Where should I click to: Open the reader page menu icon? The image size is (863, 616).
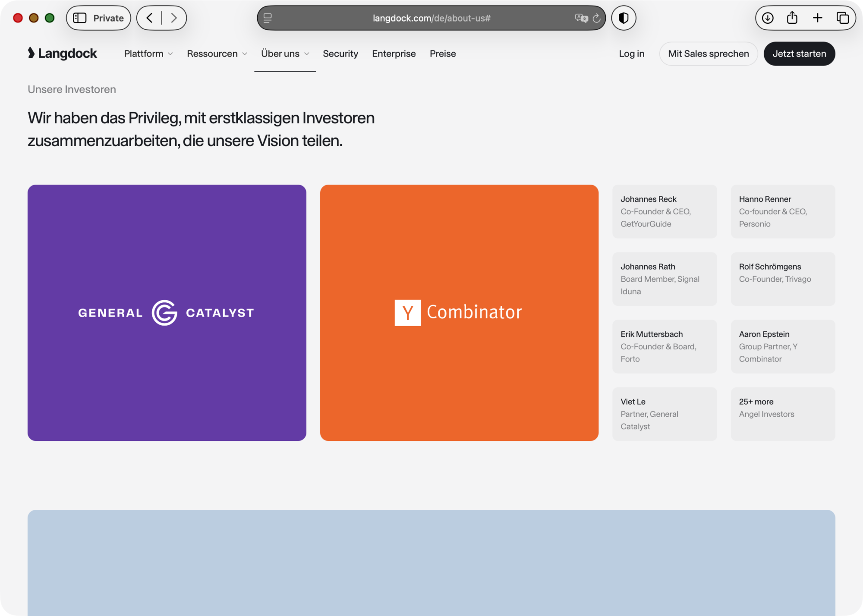[268, 18]
